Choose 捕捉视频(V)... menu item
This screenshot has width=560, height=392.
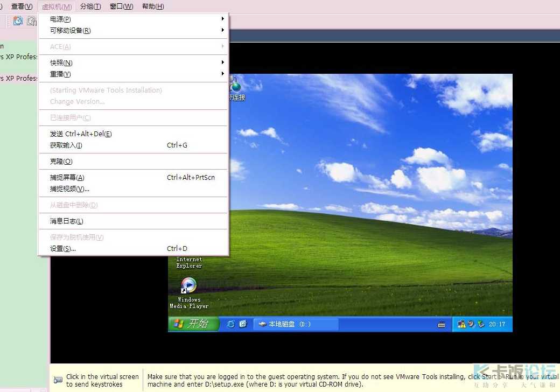[x=133, y=189]
